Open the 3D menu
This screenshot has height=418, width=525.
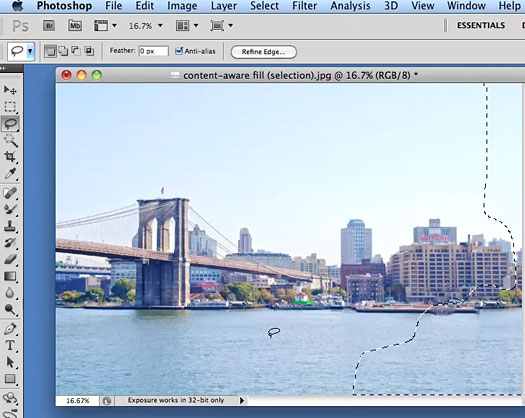pyautogui.click(x=391, y=6)
